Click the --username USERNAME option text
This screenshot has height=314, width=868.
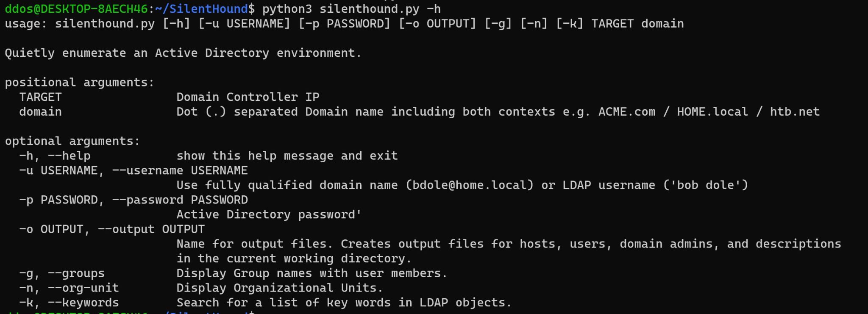pos(180,170)
